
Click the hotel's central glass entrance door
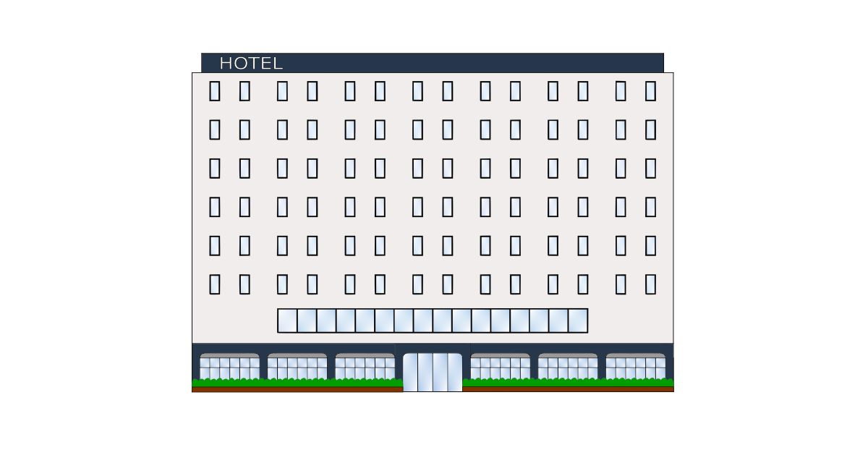pyautogui.click(x=433, y=372)
